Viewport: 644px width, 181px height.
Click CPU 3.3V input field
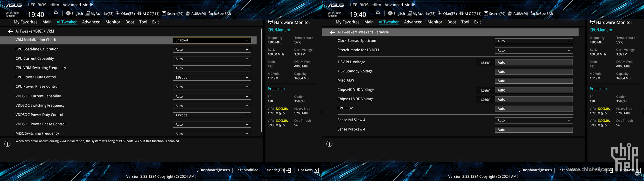tap(534, 109)
